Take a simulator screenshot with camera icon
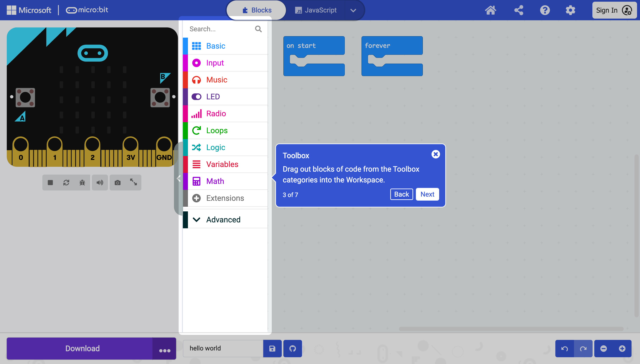The width and height of the screenshot is (640, 364). click(x=117, y=182)
